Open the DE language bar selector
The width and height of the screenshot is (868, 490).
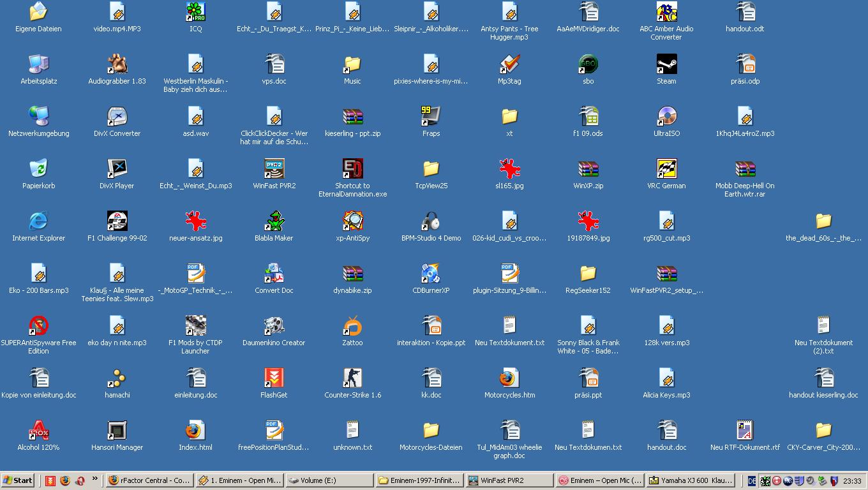tap(752, 480)
